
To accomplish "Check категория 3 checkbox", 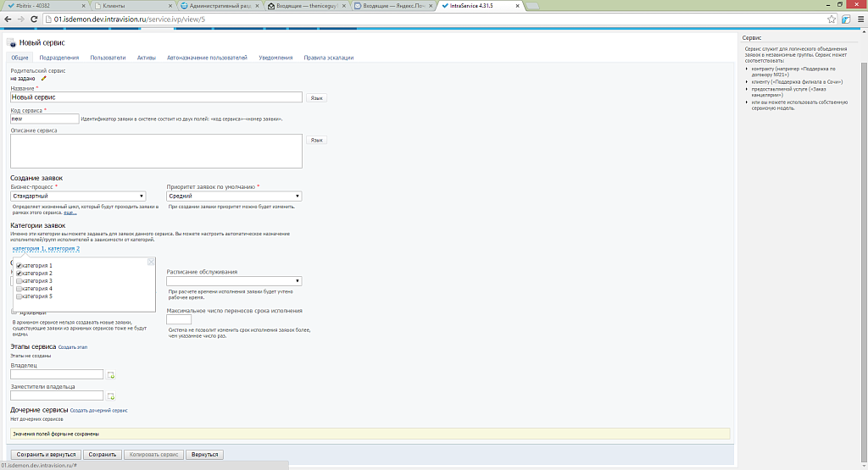I will coord(19,281).
